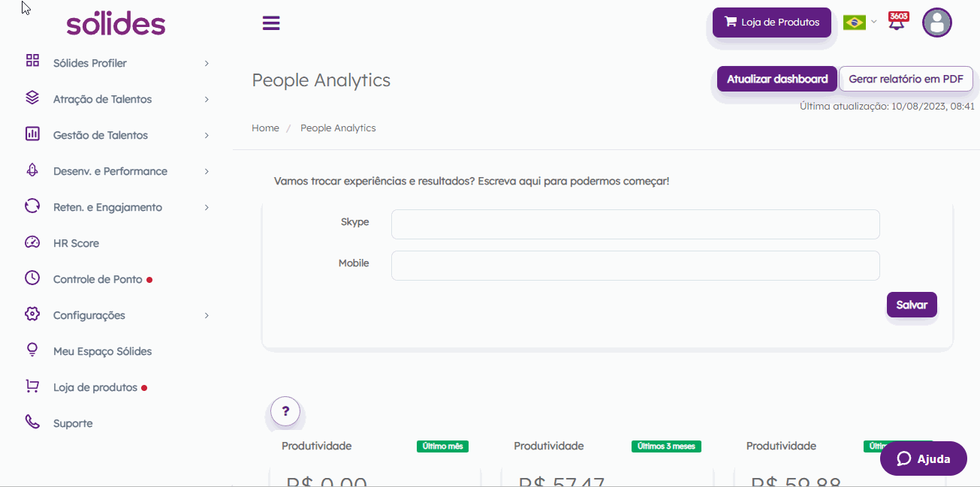Click the Meu Espaço Sólides lightbulb icon

tap(32, 350)
